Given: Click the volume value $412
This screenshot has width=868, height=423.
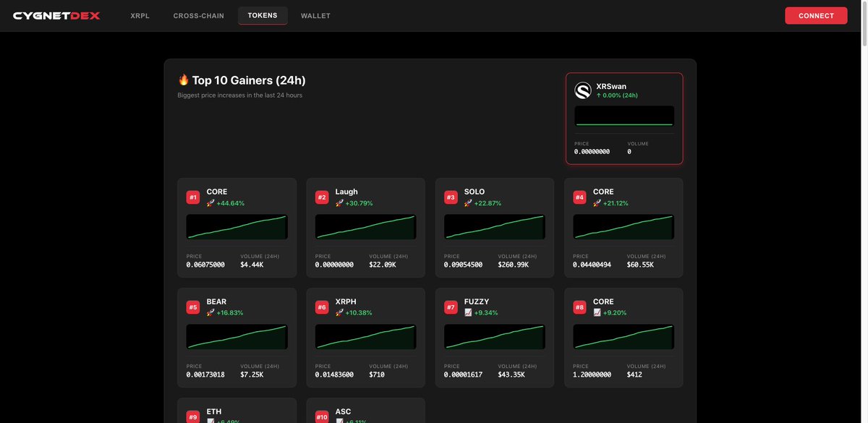Looking at the screenshot, I should point(634,375).
